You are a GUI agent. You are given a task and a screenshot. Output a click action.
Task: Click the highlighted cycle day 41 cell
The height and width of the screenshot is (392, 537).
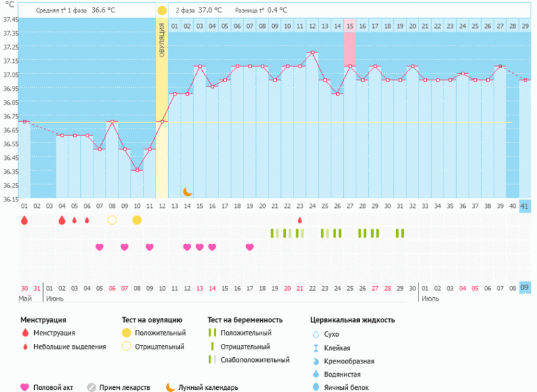click(524, 206)
